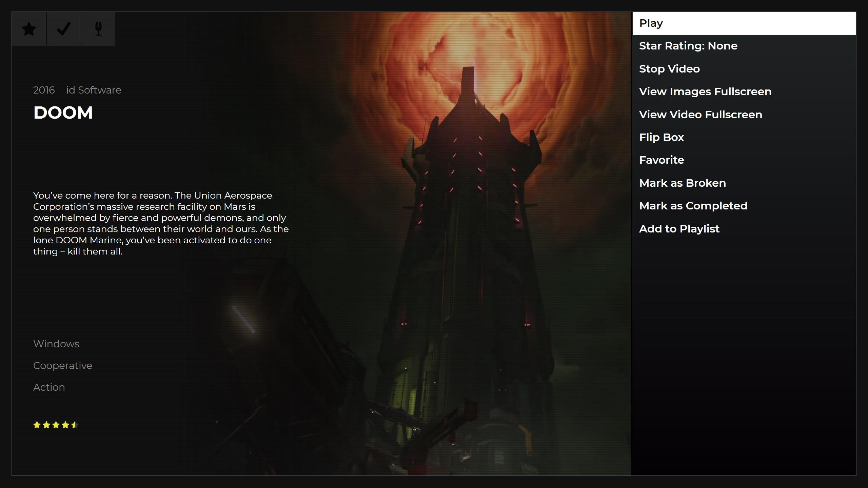The image size is (868, 488).
Task: Toggle Favorite for this game
Action: pyautogui.click(x=744, y=160)
